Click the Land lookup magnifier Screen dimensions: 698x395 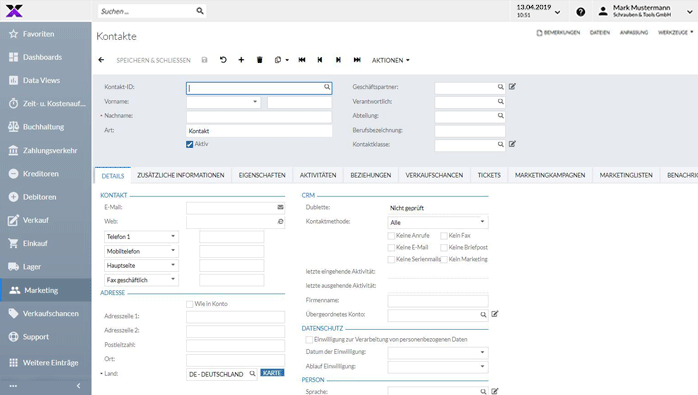[x=252, y=374]
